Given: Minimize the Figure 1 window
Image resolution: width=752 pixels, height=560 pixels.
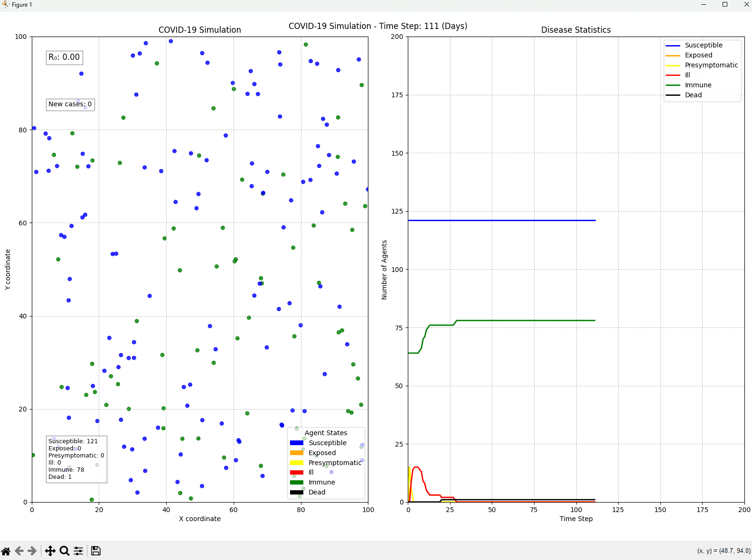Looking at the screenshot, I should [x=704, y=5].
